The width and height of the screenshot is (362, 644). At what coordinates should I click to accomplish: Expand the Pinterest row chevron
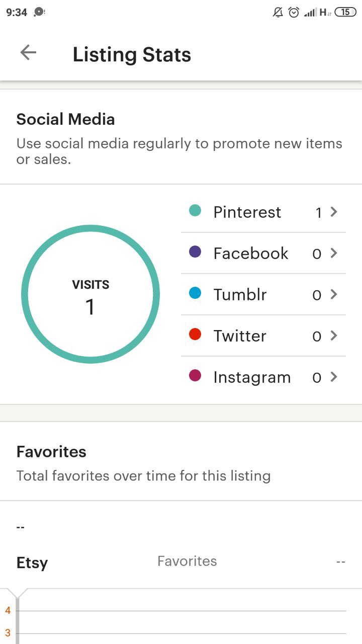click(x=333, y=212)
